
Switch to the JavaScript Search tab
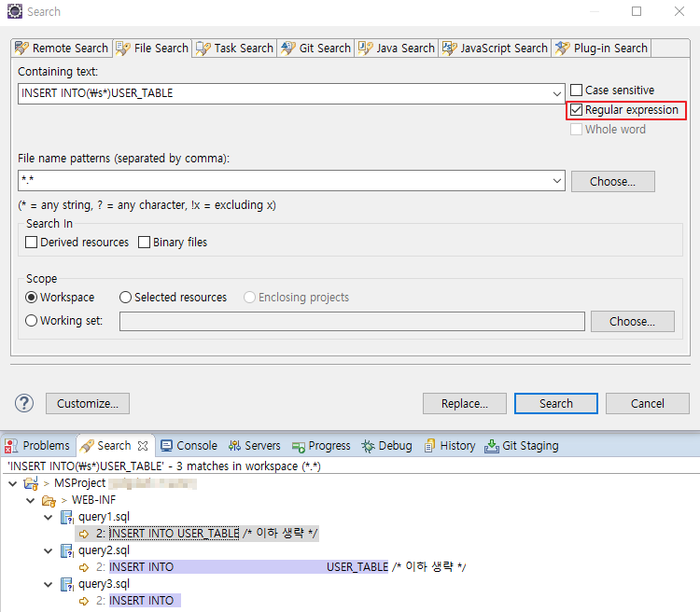click(495, 48)
